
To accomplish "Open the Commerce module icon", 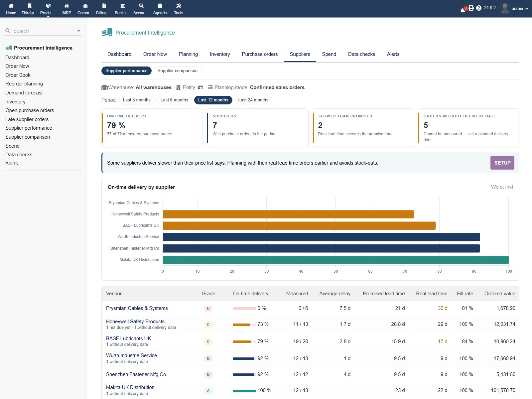I will pyautogui.click(x=85, y=6).
